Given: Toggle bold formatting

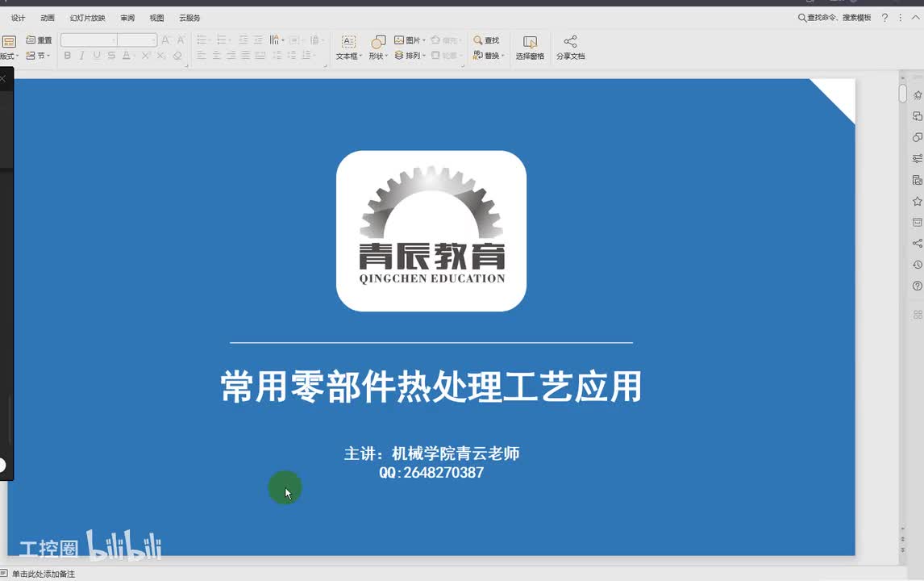Looking at the screenshot, I should point(67,56).
